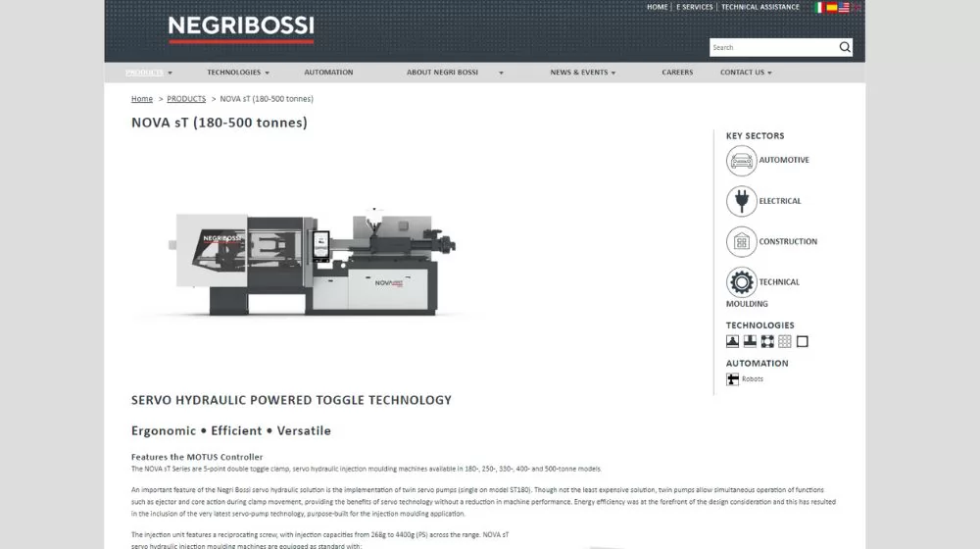
Task: Expand the NEWS & EVENTS arrow
Action: (x=613, y=74)
